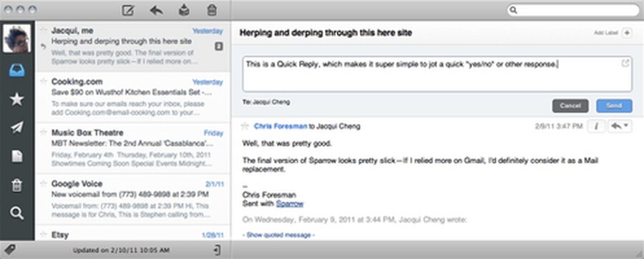
Task: Star Chris Foresman's message
Action: [245, 127]
